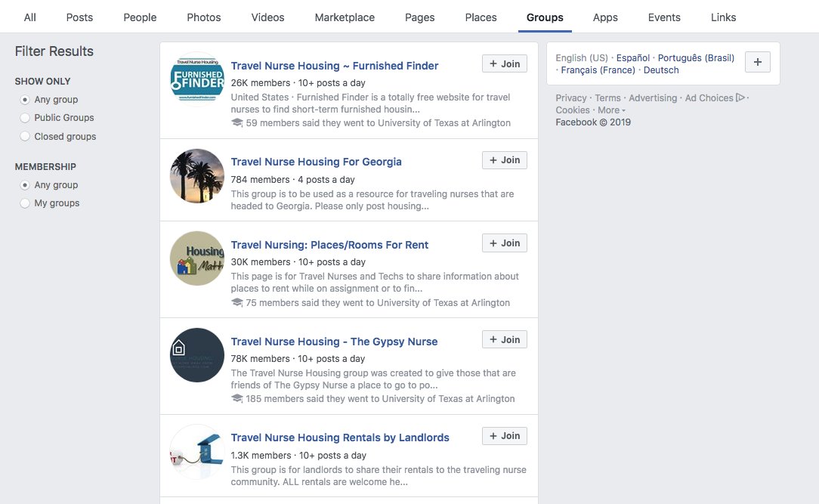Expand the More footer dropdown
The height and width of the screenshot is (504, 819).
(x=612, y=110)
